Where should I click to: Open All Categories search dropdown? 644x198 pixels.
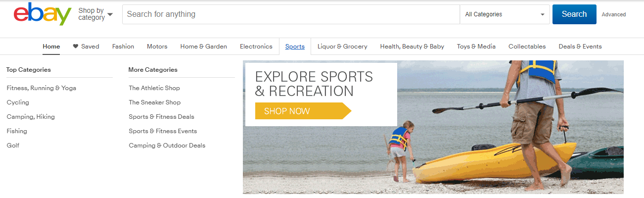coord(505,14)
